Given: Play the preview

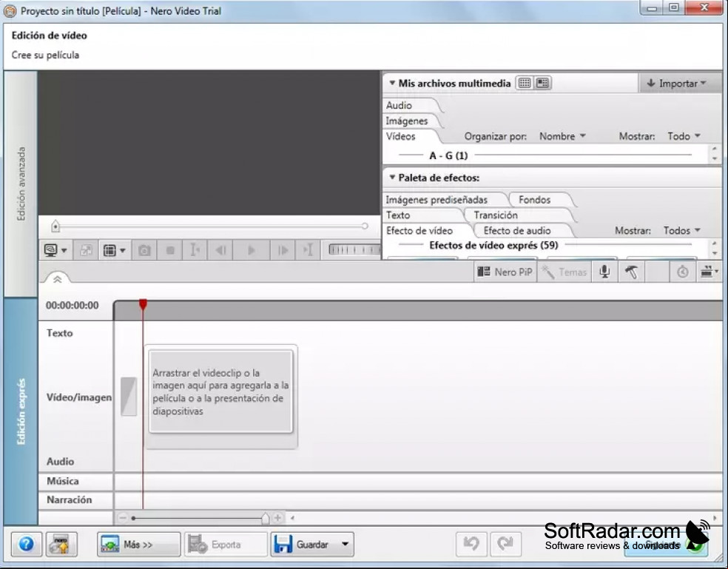Looking at the screenshot, I should coord(252,250).
